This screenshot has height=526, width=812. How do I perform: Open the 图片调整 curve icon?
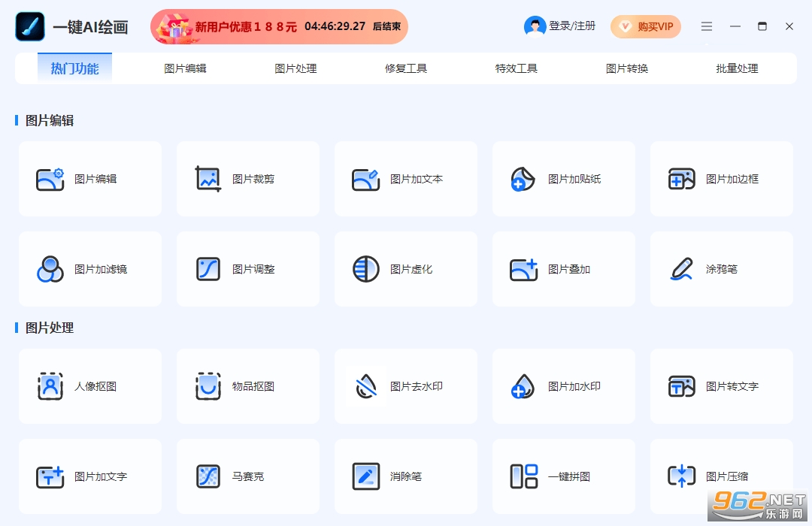(208, 269)
